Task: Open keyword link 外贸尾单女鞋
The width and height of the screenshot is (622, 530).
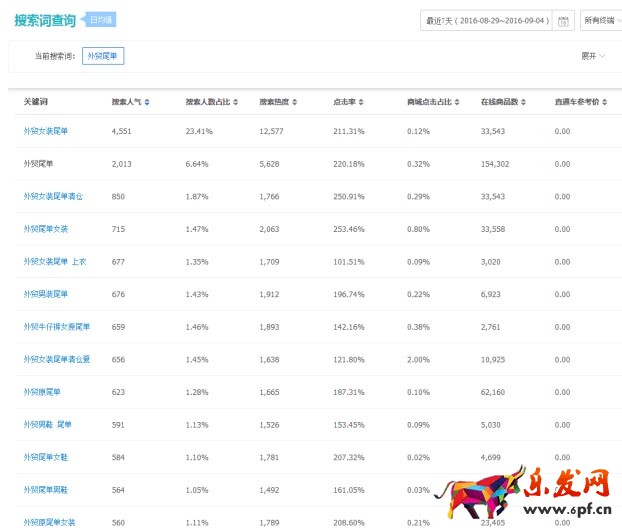Action: click(46, 457)
